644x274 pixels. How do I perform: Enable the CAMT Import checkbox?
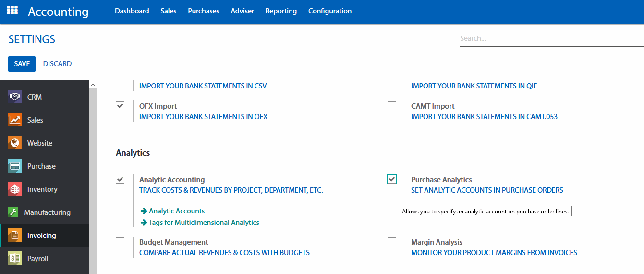click(x=392, y=106)
